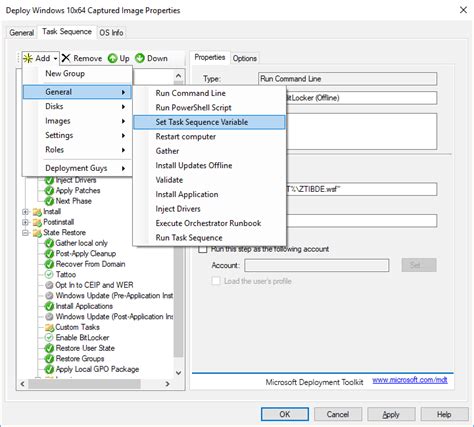Expand the Install group
This screenshot has width=474, height=427.
(26, 212)
